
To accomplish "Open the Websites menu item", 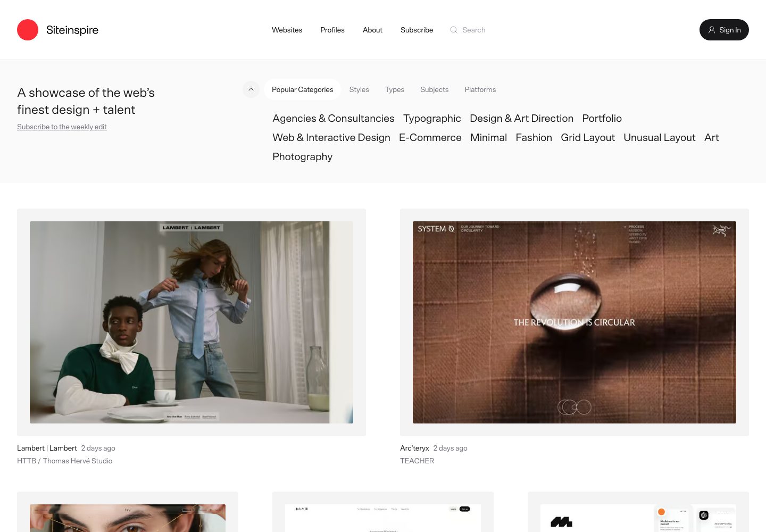I will coord(287,30).
